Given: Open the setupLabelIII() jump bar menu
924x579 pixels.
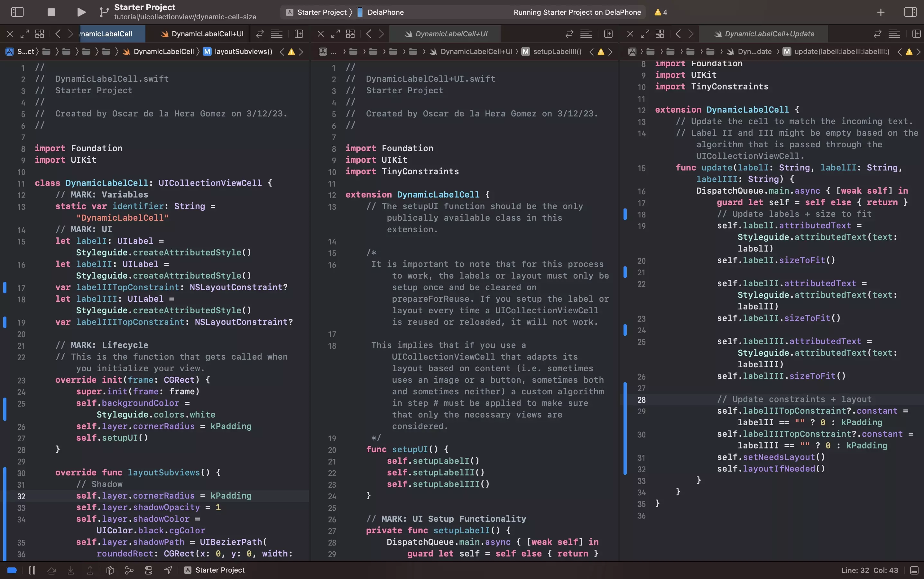Looking at the screenshot, I should 557,52.
